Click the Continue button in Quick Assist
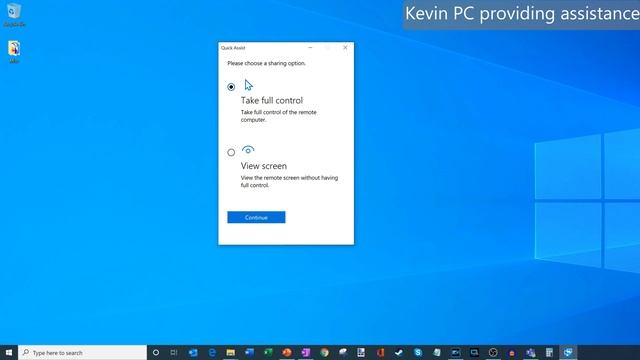 256,217
